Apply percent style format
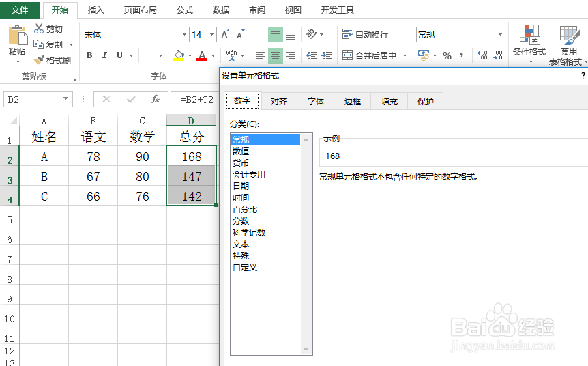Viewport: 588px width, 366px height. pyautogui.click(x=447, y=55)
